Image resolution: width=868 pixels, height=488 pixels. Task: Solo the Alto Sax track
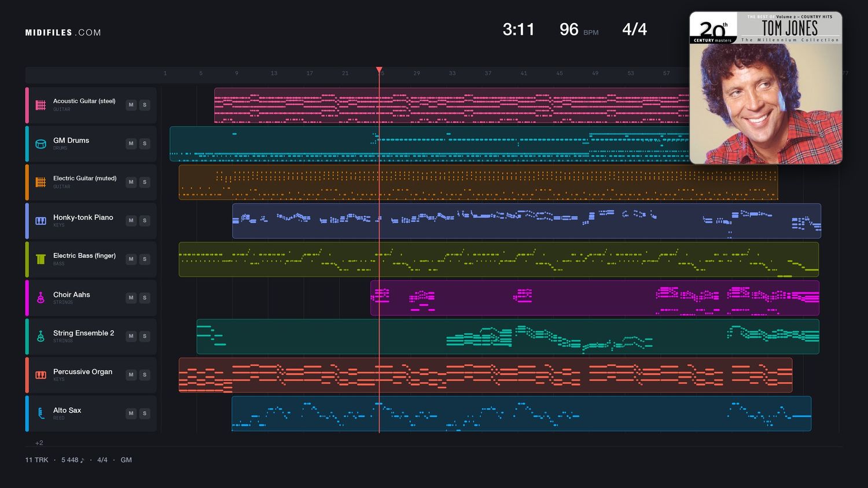coord(145,413)
